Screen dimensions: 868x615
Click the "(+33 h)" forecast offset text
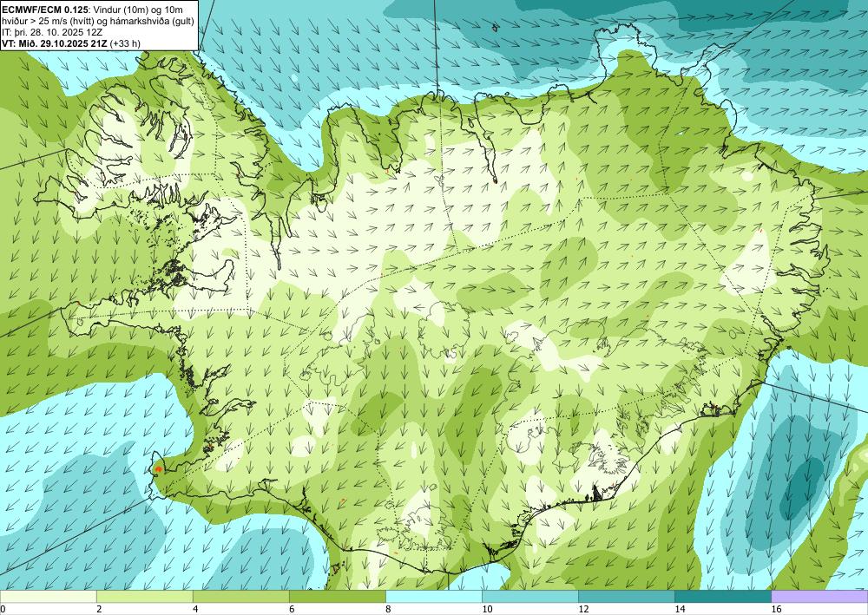coord(125,43)
